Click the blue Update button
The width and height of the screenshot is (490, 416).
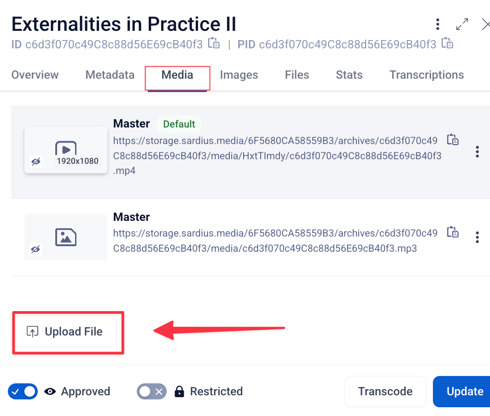(463, 391)
